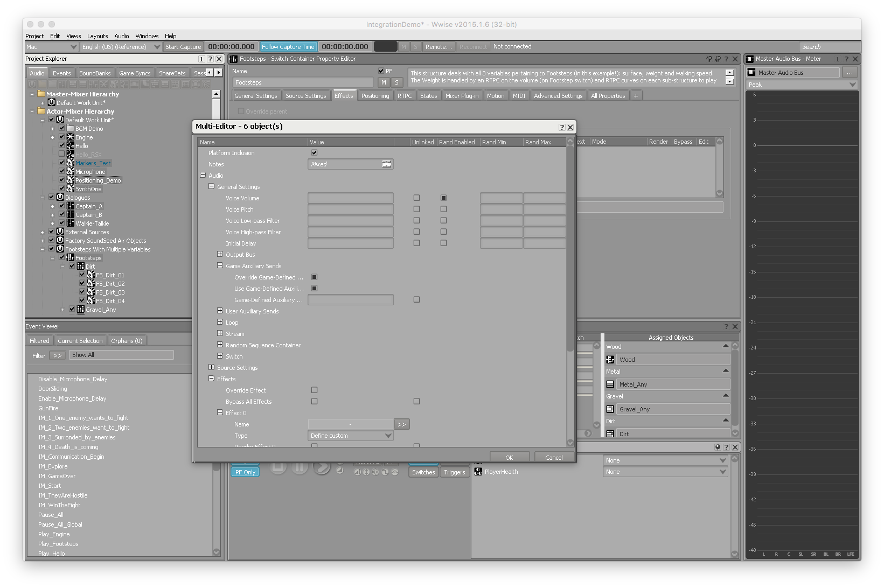Click the Notes edit icon in Multi-Editor

(387, 164)
